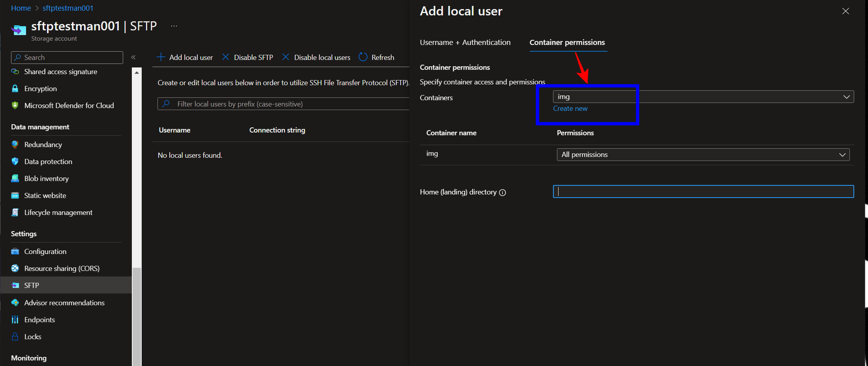Focus the sidebar Search field
The width and height of the screenshot is (868, 366).
[67, 57]
